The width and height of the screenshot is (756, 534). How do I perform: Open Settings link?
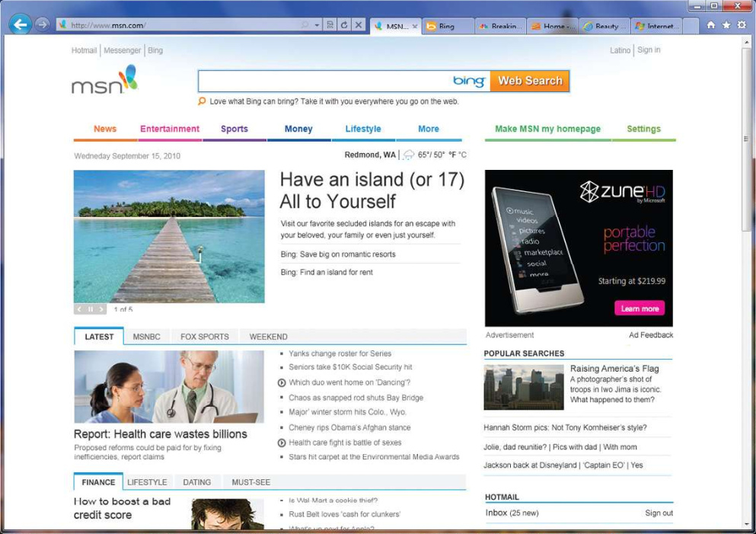pyautogui.click(x=643, y=129)
